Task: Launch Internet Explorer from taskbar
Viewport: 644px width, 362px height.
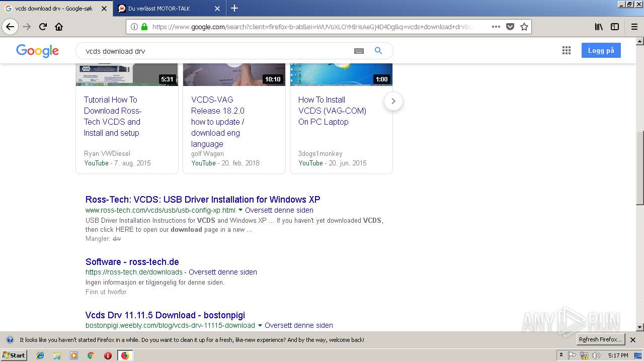Action: pos(40,355)
